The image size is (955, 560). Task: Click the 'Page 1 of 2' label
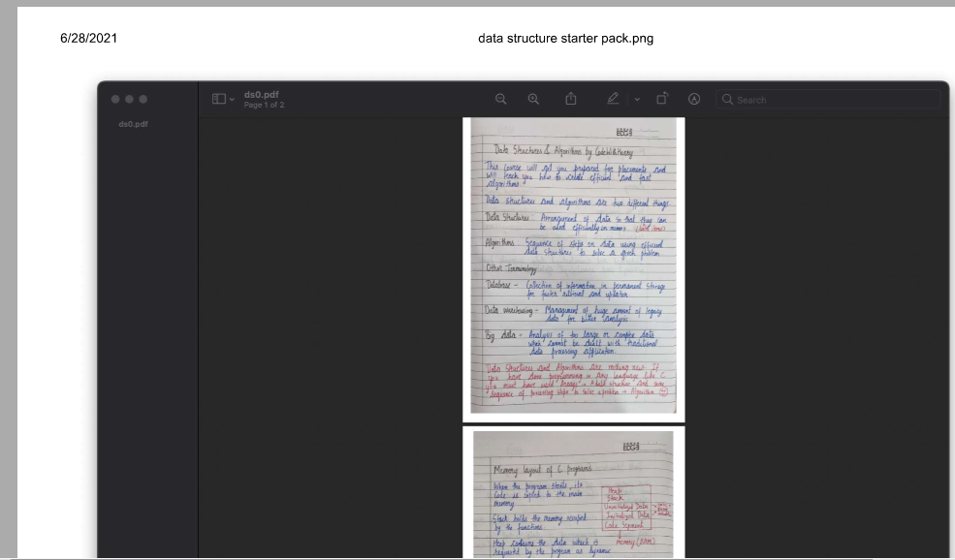(264, 105)
